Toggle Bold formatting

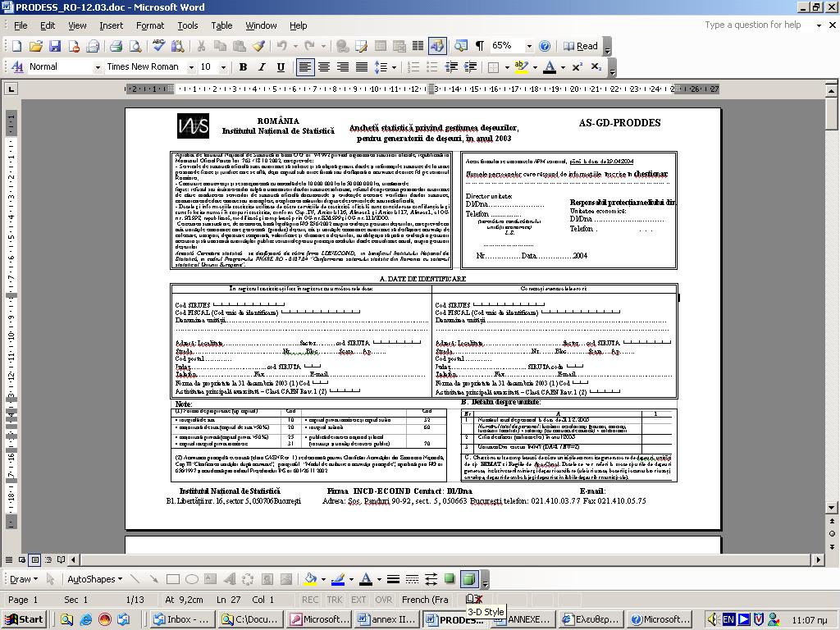click(243, 67)
